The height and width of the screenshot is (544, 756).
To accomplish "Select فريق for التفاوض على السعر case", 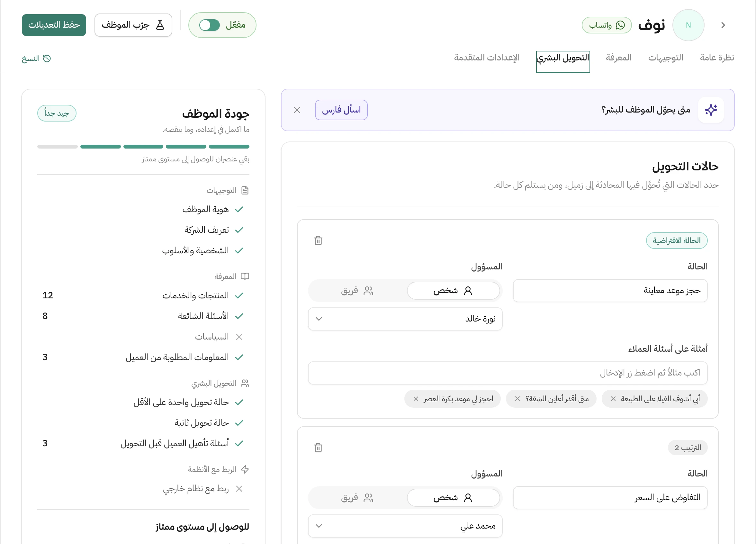I will point(357,498).
